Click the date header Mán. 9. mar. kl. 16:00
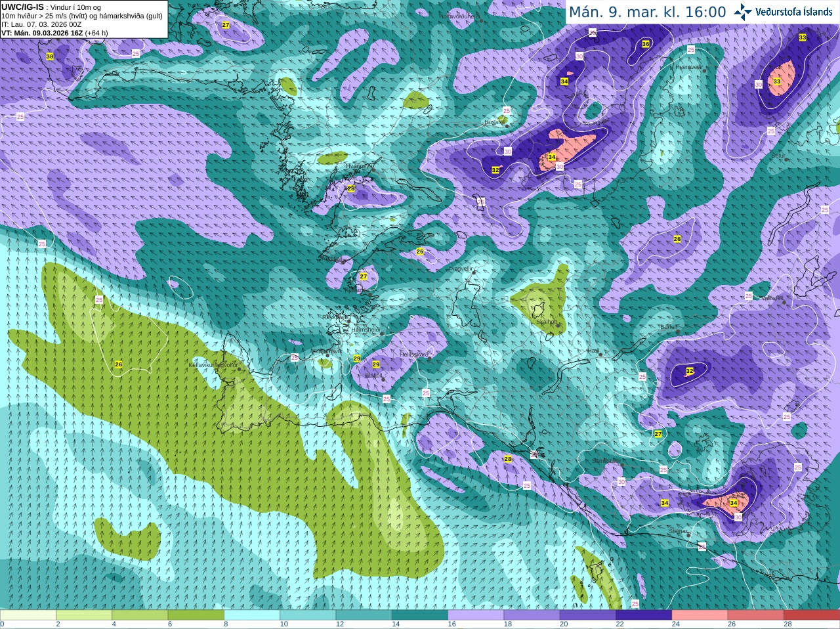Screen dimensions: 840x629 point(647,12)
